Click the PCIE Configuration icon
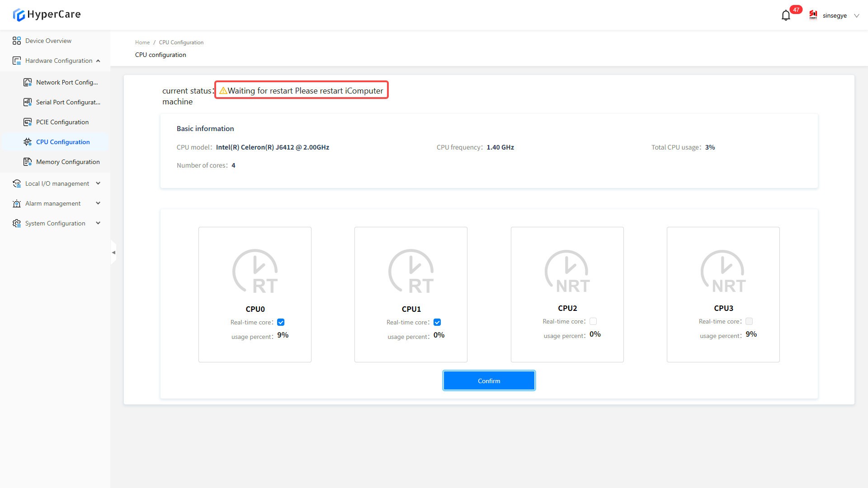This screenshot has height=488, width=868. [x=28, y=122]
